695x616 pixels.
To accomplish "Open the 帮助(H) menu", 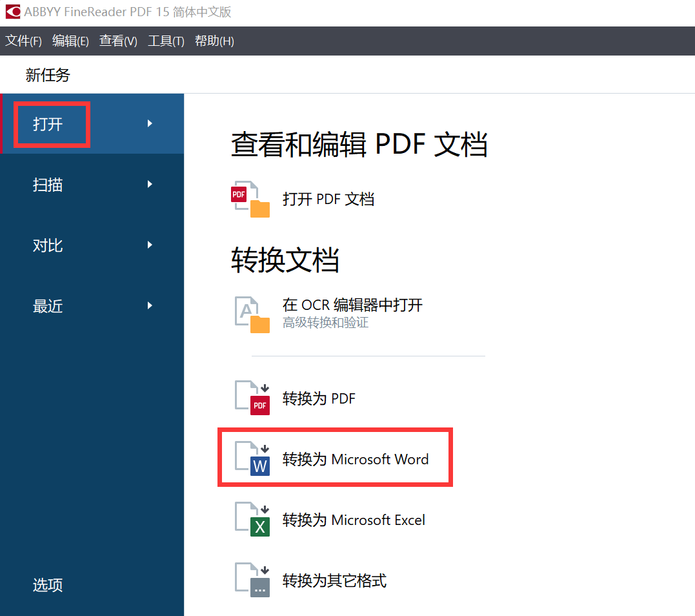I will point(214,41).
